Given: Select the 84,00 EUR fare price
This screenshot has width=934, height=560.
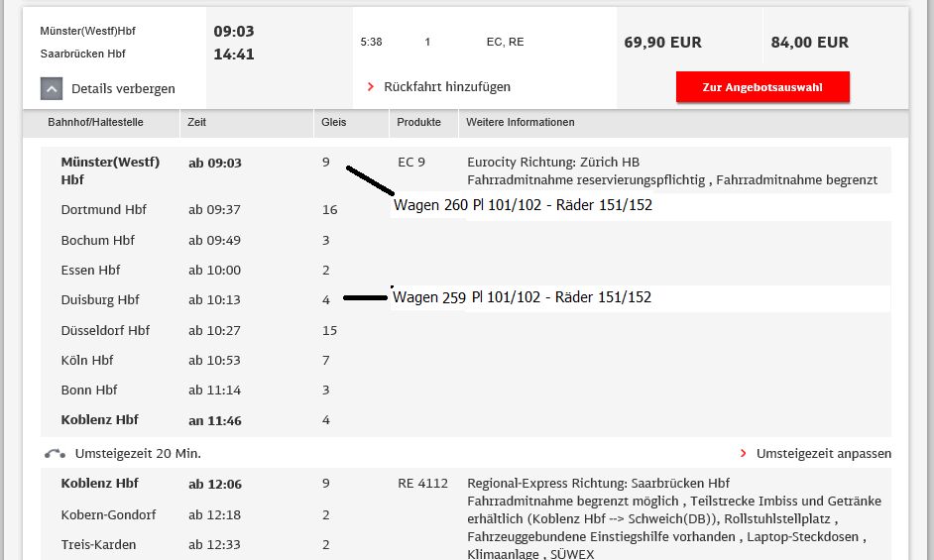Looking at the screenshot, I should [x=809, y=43].
